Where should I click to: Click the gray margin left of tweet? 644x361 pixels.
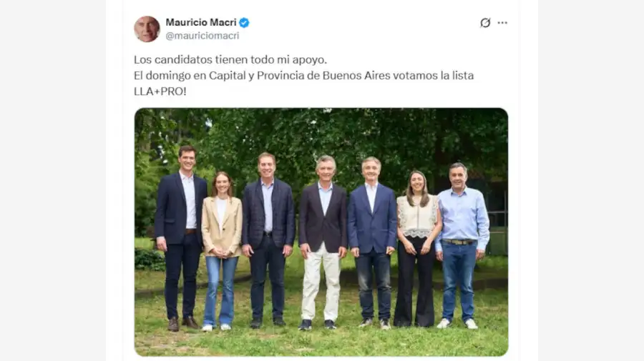point(52,180)
